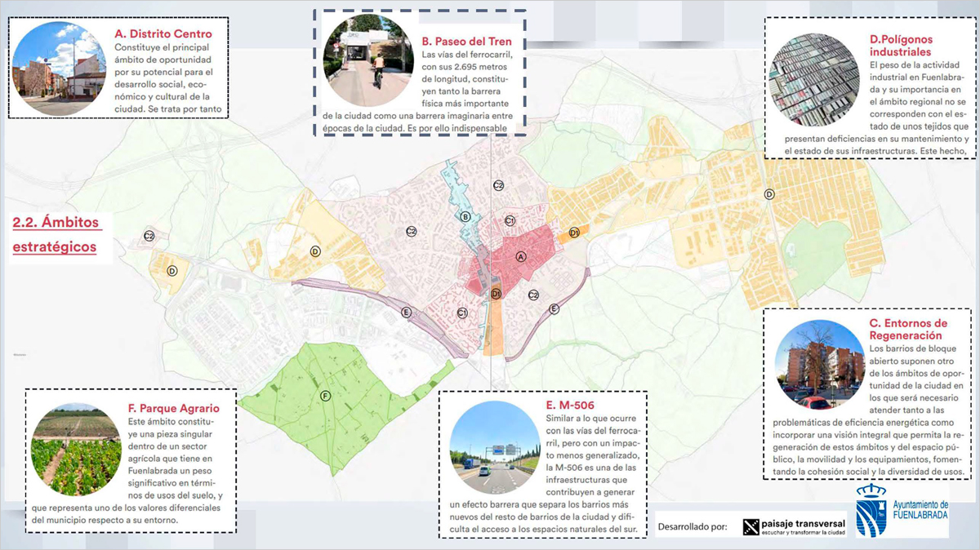Viewport: 980px width, 550px height.
Task: Click the Fuenlabrada city crest logo
Action: tap(872, 511)
